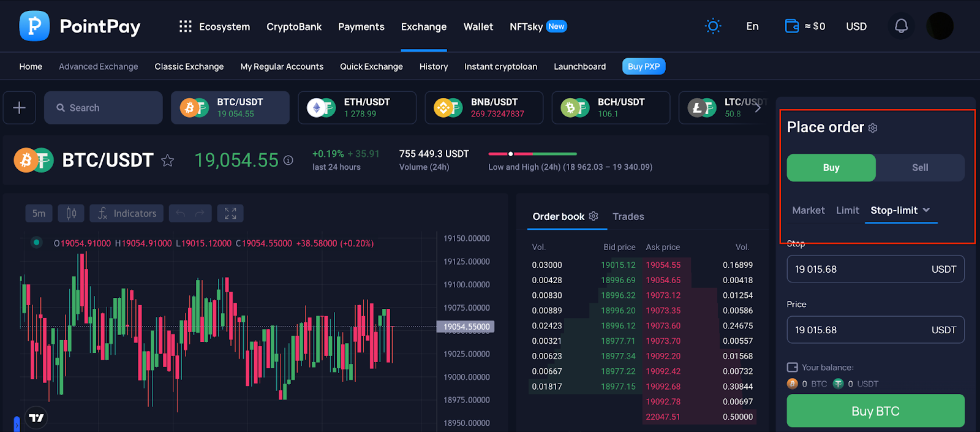Select the BCH/USDT pair card
The width and height of the screenshot is (980, 432).
click(x=611, y=108)
